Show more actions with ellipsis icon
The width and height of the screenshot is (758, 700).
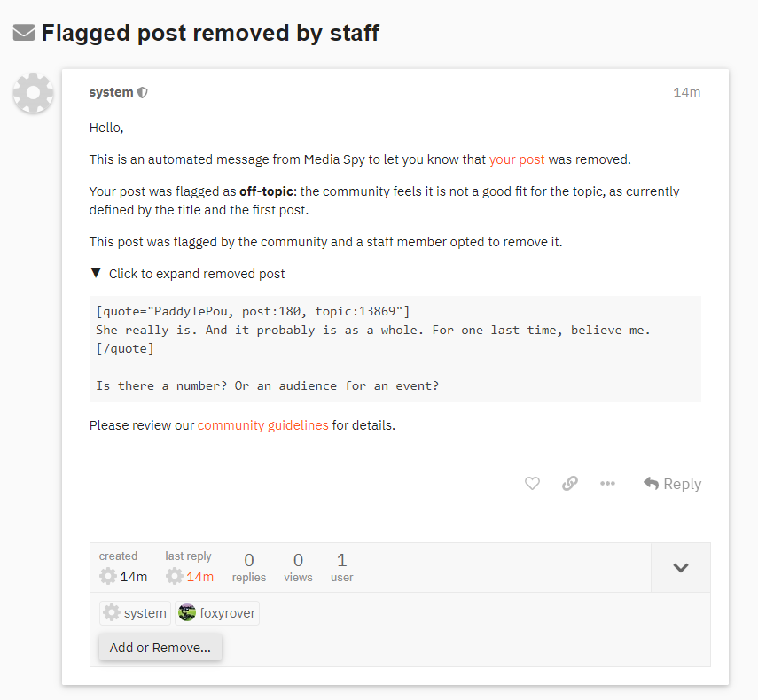click(x=607, y=484)
